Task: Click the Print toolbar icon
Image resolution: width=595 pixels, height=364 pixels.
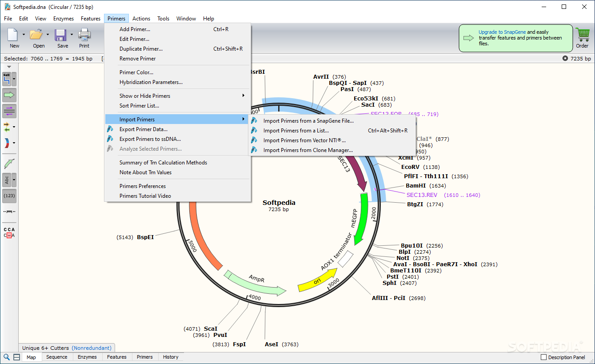Action: tap(84, 34)
